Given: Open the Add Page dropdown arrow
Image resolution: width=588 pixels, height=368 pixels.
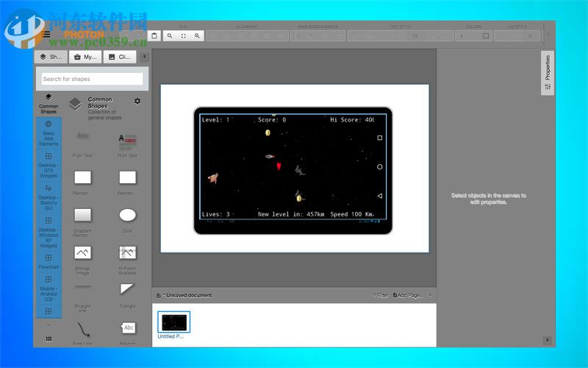Looking at the screenshot, I should point(430,296).
